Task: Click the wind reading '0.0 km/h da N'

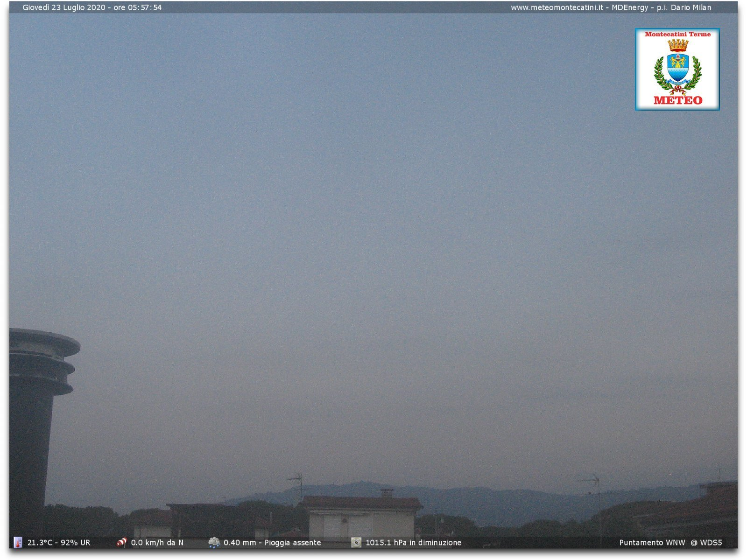Action: point(157,543)
